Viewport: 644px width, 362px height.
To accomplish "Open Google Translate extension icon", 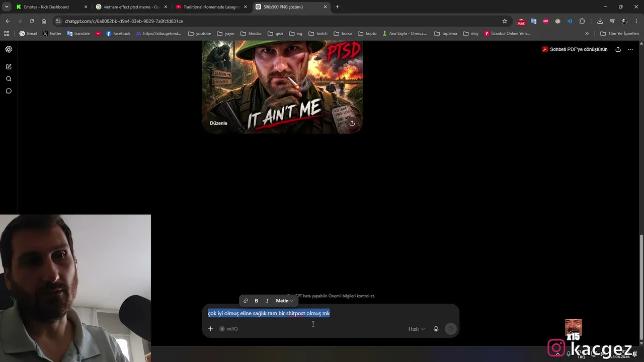I will [533, 21].
